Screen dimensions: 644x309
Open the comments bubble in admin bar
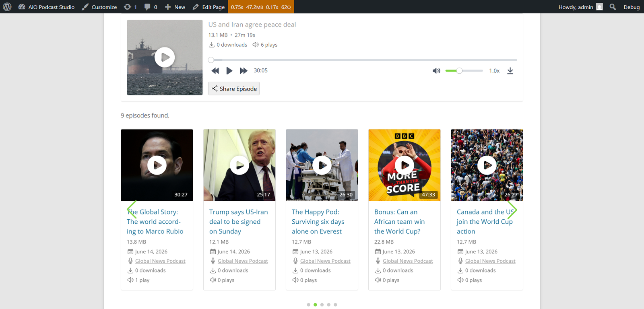click(151, 7)
